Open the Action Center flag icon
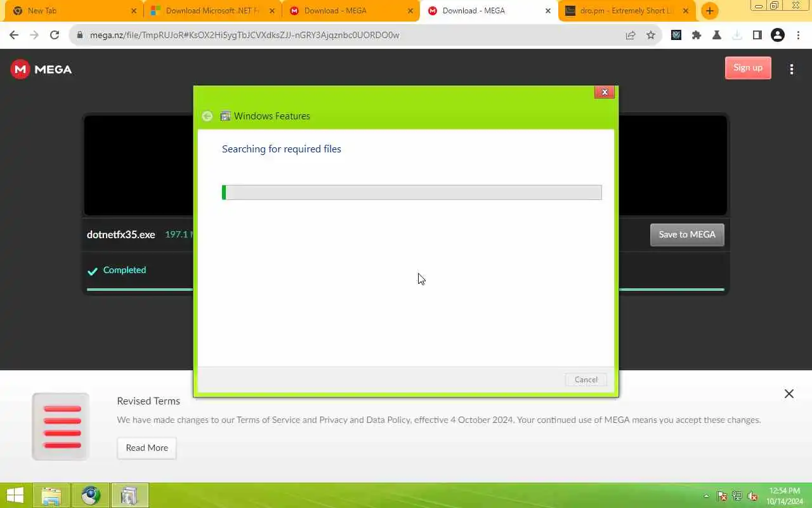 [x=722, y=496]
